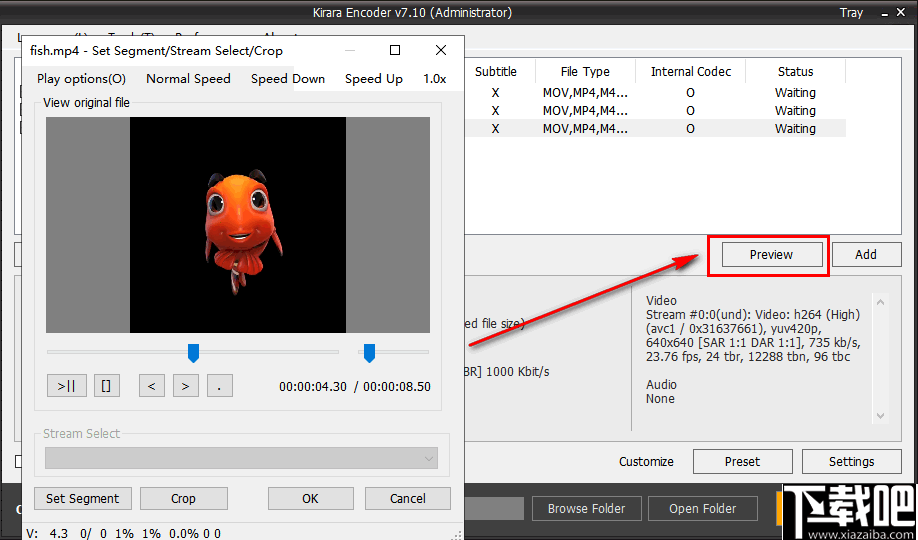Viewport: 918px width, 540px height.
Task: Click the fish video preview frame
Action: tap(238, 225)
